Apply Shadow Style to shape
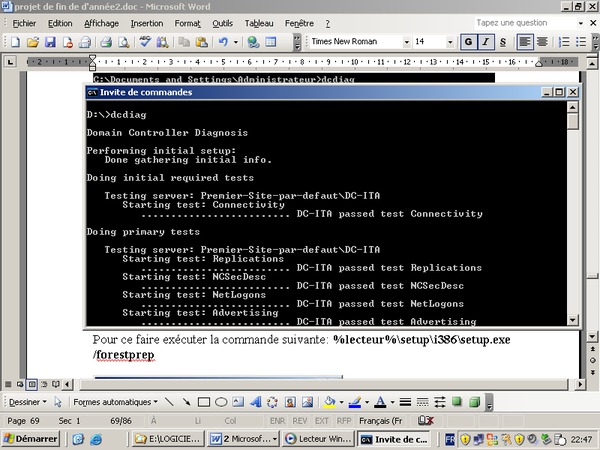The width and height of the screenshot is (600, 450). pyautogui.click(x=457, y=402)
